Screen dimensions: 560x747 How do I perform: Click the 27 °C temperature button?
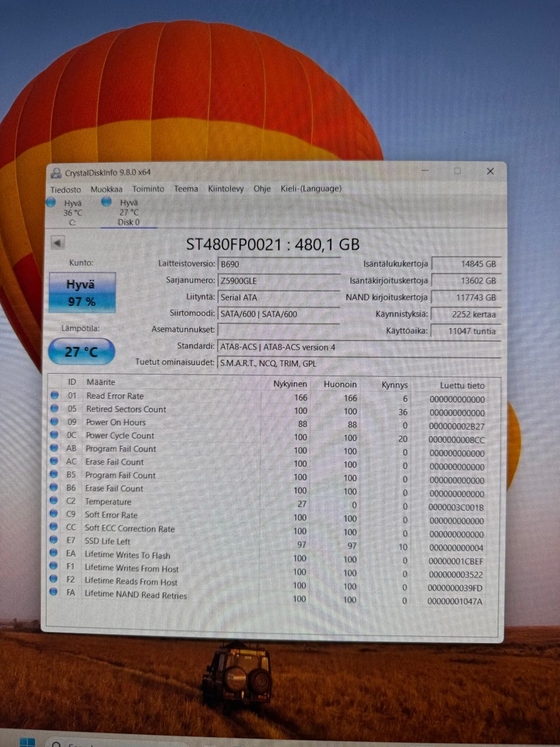click(81, 352)
